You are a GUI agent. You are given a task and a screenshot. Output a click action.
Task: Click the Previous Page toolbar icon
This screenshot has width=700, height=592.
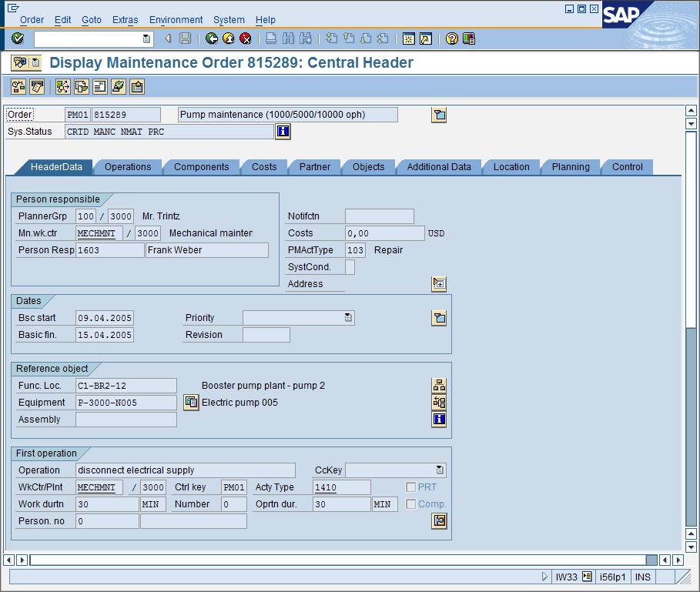349,38
